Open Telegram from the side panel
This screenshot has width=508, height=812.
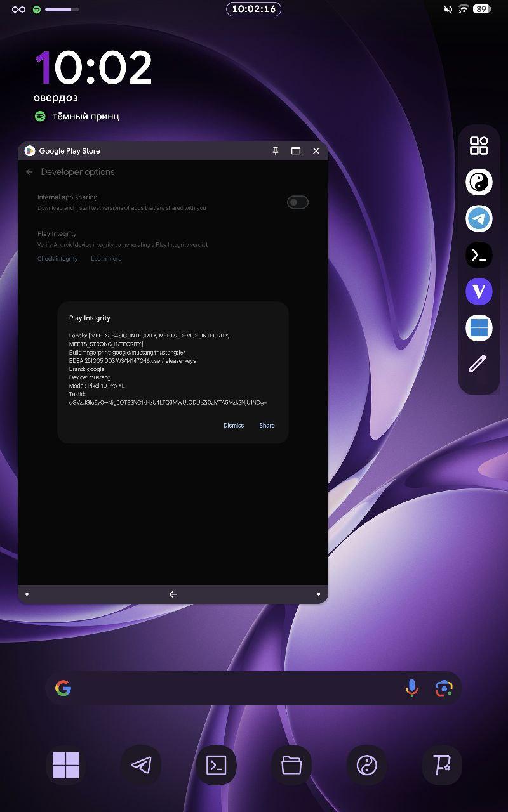coord(479,219)
